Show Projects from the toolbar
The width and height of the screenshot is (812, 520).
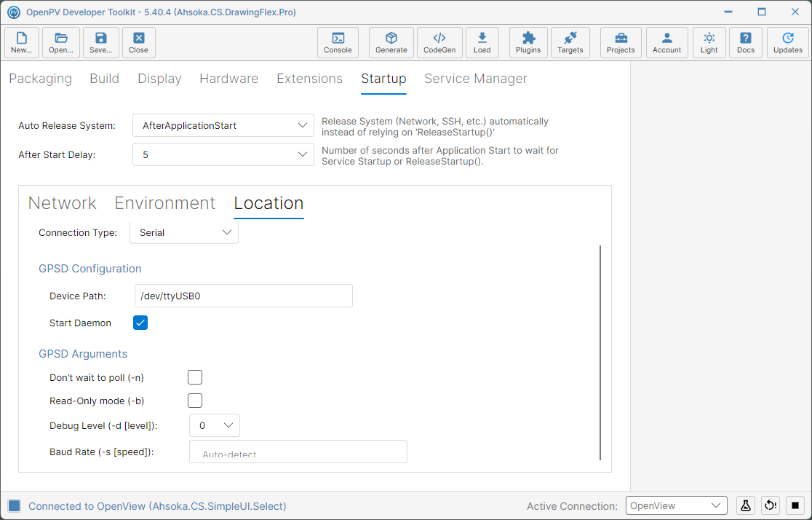621,42
